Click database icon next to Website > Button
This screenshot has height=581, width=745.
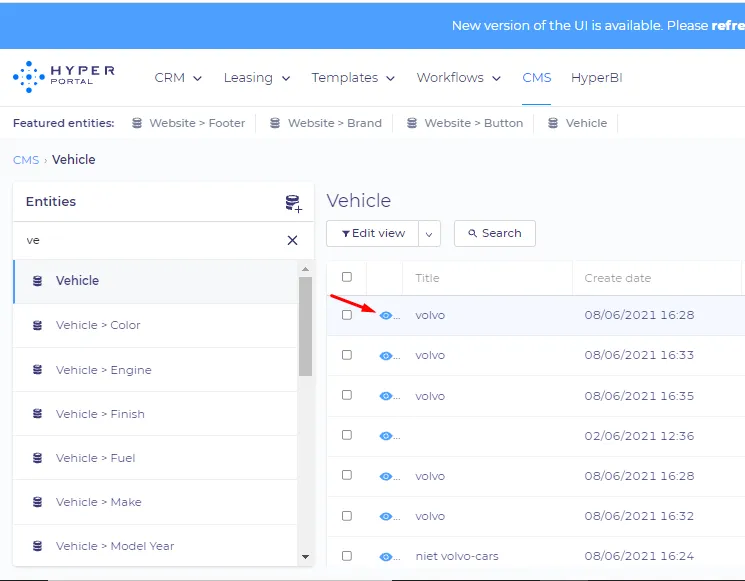tap(412, 123)
